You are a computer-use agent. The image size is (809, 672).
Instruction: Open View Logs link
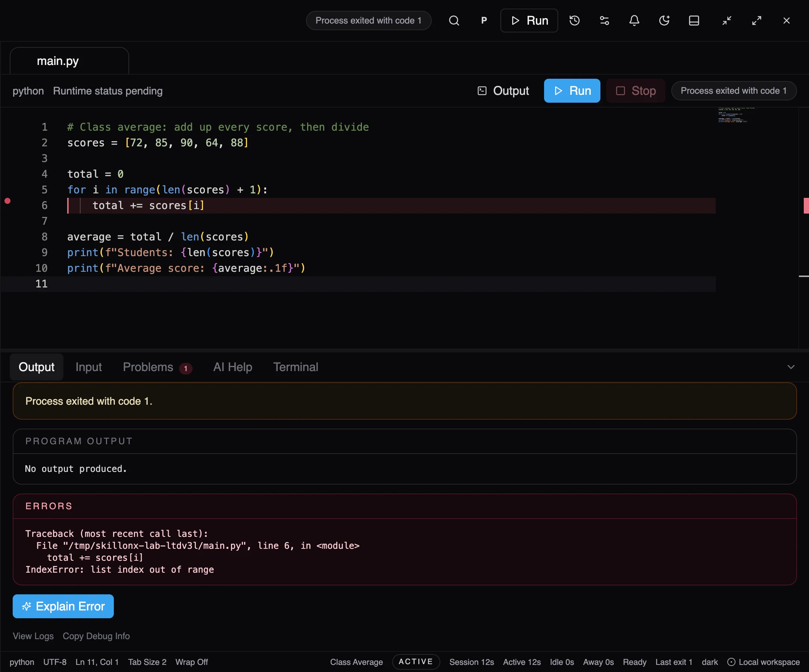pyautogui.click(x=33, y=636)
